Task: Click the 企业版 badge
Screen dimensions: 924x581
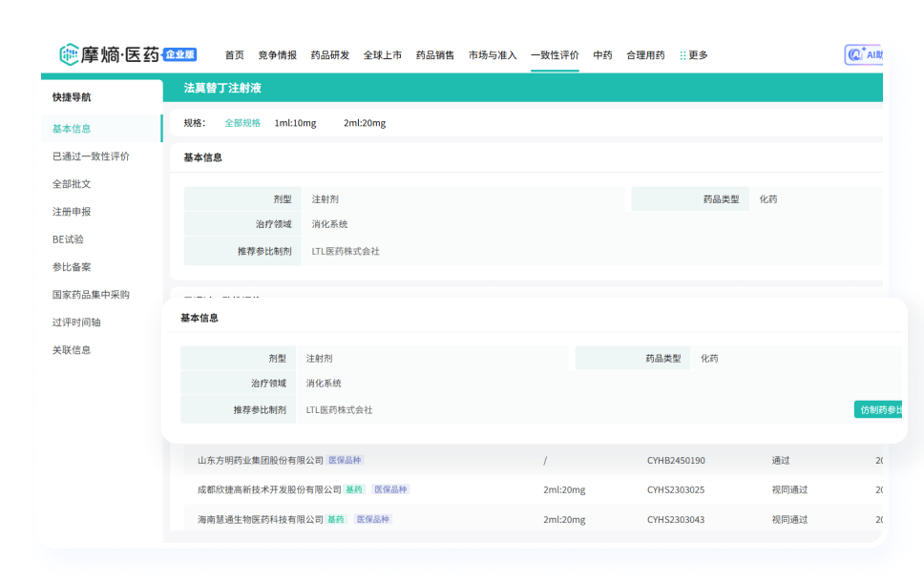Action: (x=179, y=54)
